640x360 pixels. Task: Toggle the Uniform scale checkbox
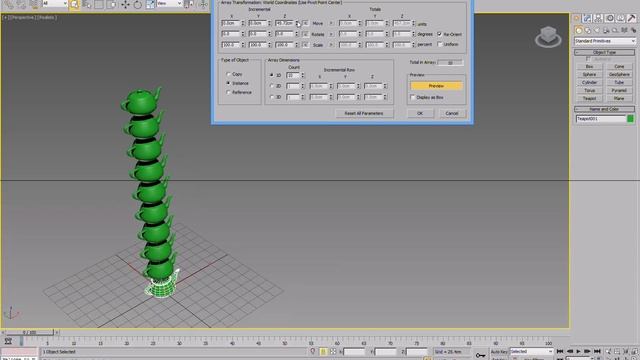pos(440,44)
